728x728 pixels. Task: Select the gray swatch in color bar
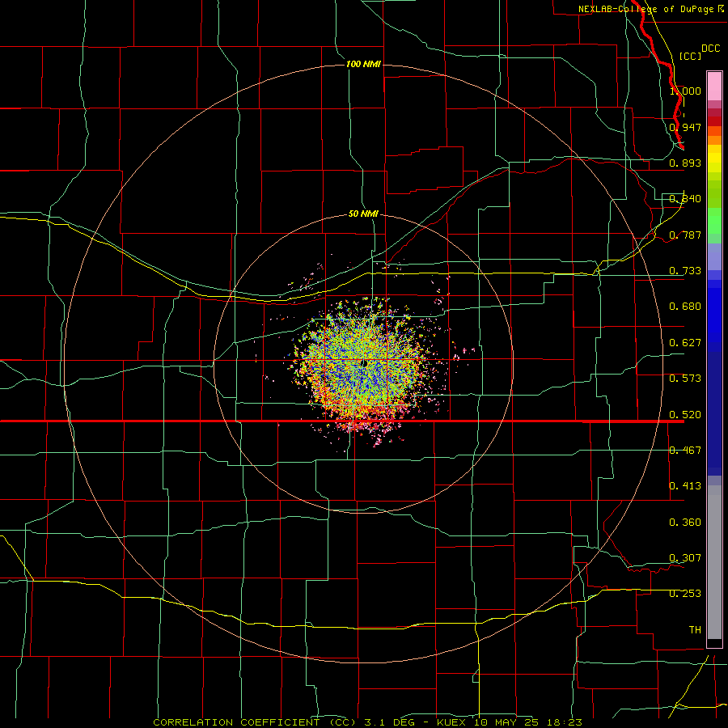(x=714, y=562)
